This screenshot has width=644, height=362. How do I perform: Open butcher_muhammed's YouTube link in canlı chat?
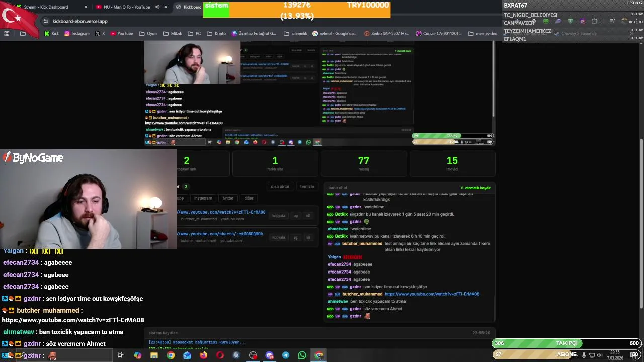point(432,294)
